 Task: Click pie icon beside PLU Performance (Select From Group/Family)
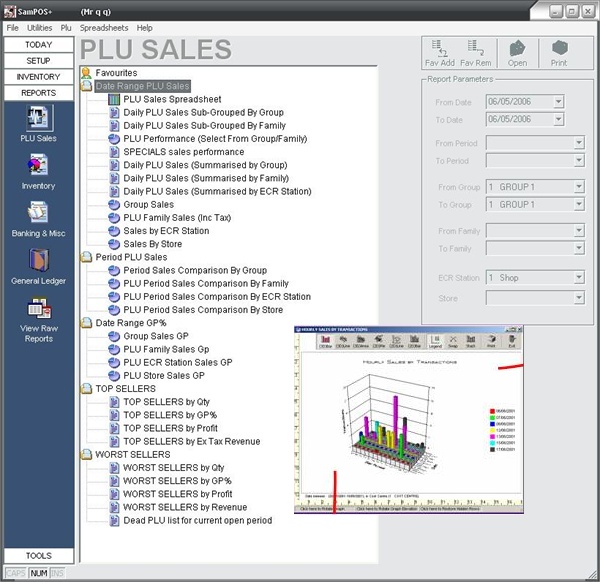click(x=114, y=139)
